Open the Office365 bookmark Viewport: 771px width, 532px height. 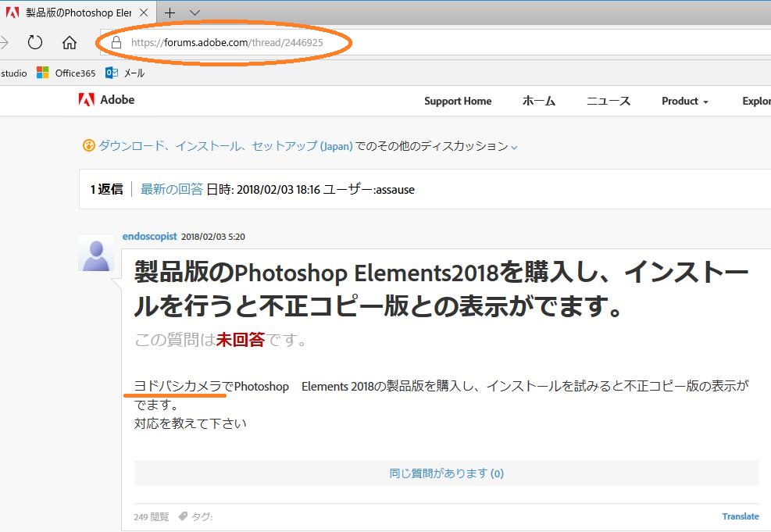click(66, 73)
